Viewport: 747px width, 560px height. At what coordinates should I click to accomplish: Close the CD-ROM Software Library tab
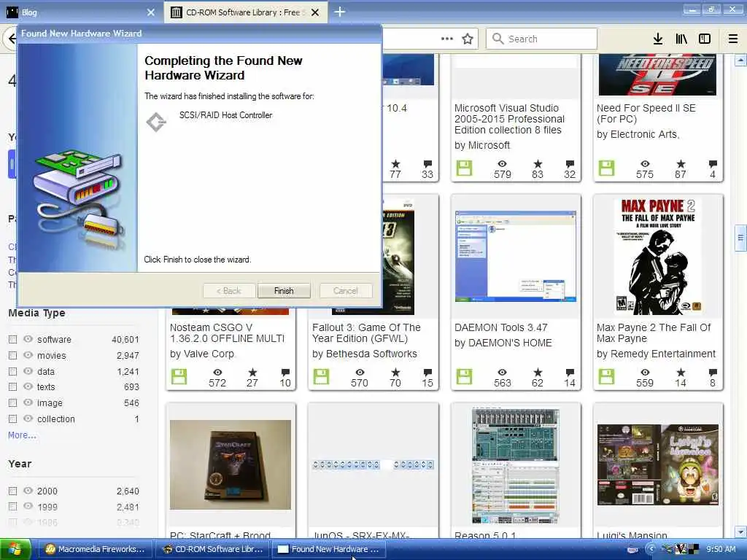click(315, 12)
